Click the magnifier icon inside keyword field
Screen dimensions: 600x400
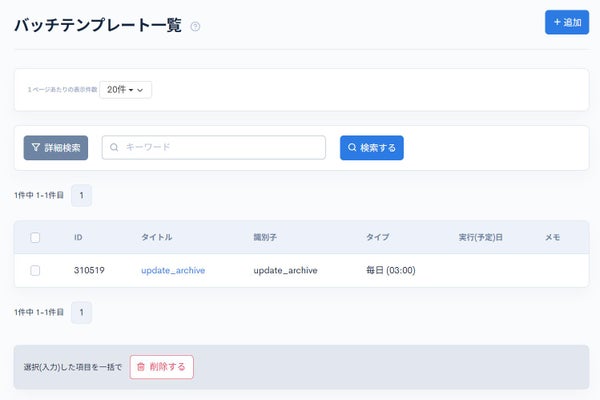(x=114, y=147)
